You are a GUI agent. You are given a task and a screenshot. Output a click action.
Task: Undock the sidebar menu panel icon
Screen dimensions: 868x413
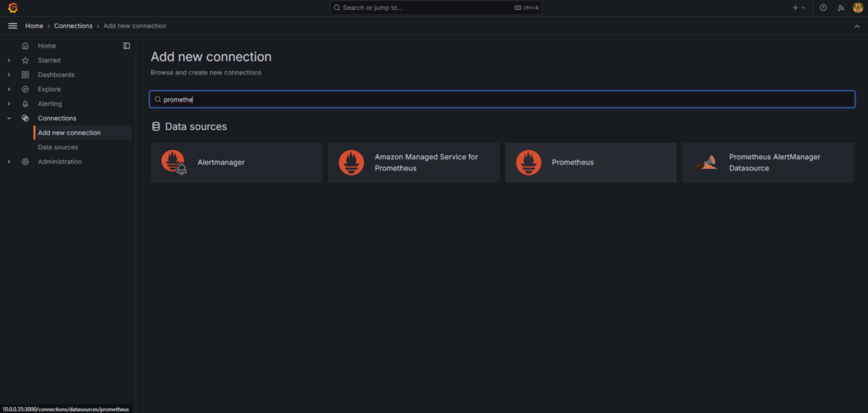pos(127,46)
